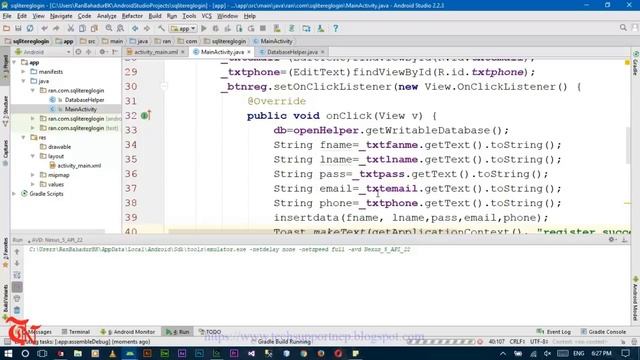Expand the manifests folder node

(x=23, y=72)
